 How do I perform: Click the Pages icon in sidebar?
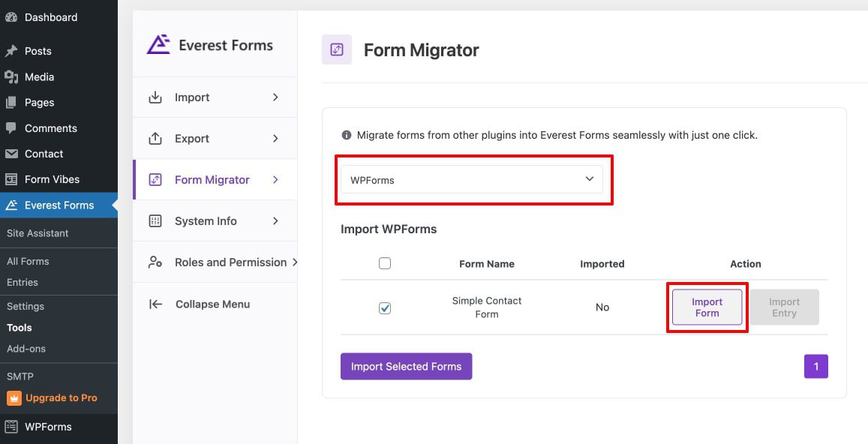click(x=11, y=103)
